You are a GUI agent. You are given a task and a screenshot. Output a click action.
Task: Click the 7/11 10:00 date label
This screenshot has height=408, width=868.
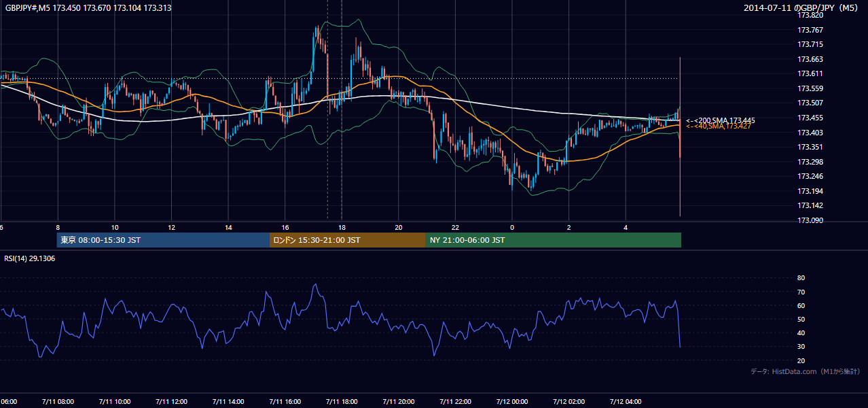[115, 402]
